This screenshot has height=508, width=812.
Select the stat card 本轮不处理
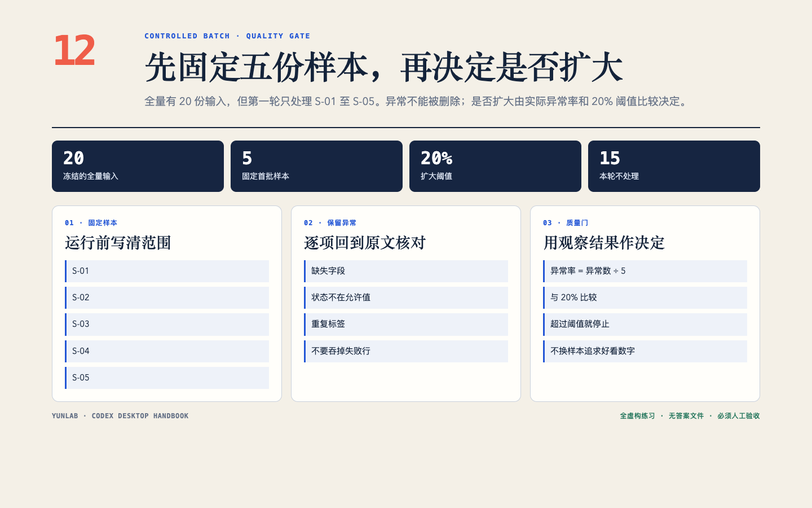[x=674, y=166]
